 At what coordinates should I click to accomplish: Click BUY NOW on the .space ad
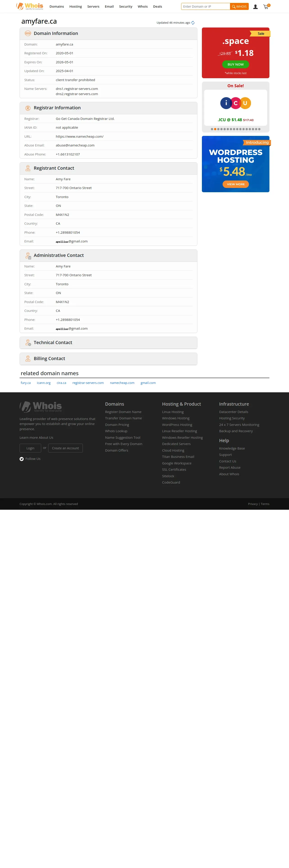tap(235, 64)
